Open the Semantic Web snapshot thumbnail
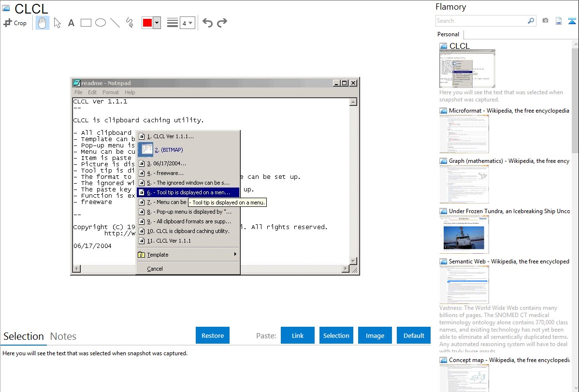The width and height of the screenshot is (579, 392). (x=464, y=285)
